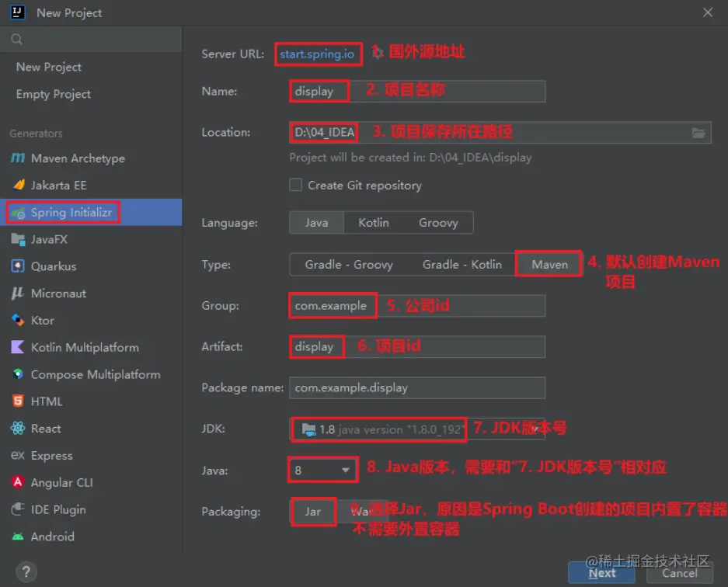
Task: Click the Next button
Action: point(601,572)
